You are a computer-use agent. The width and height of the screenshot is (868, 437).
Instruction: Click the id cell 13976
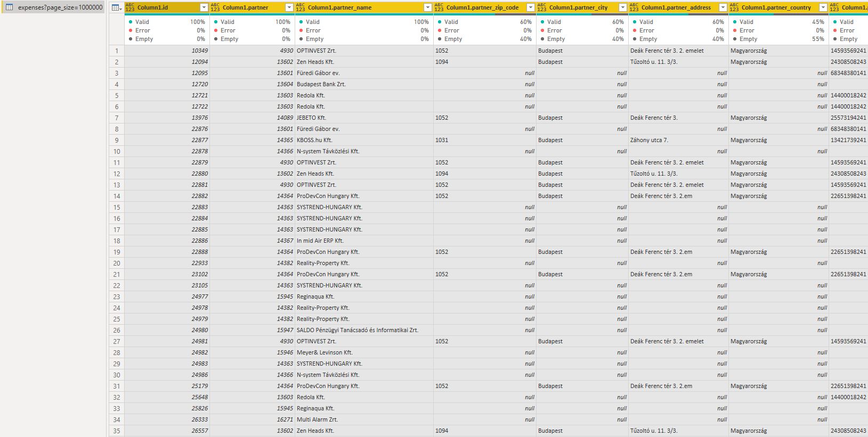[x=167, y=118]
